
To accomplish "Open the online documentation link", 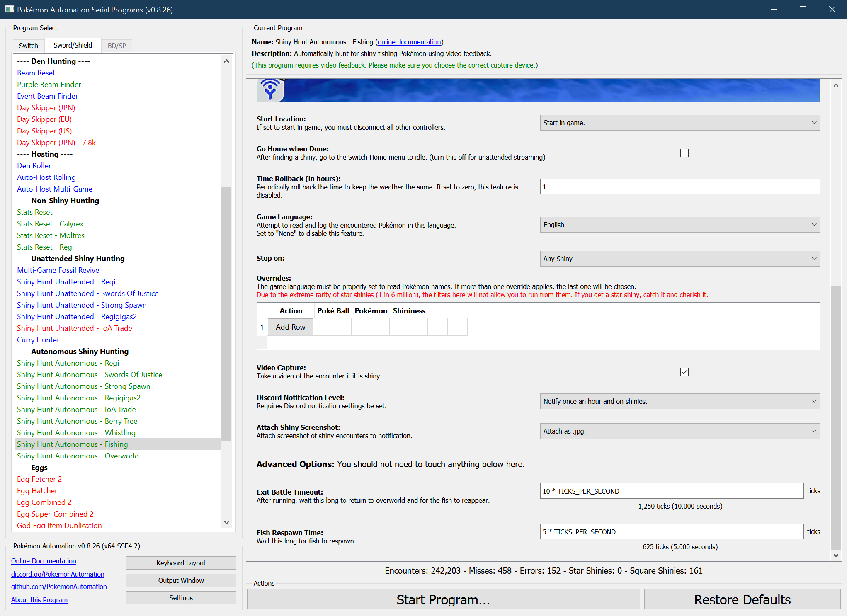I will pyautogui.click(x=409, y=42).
